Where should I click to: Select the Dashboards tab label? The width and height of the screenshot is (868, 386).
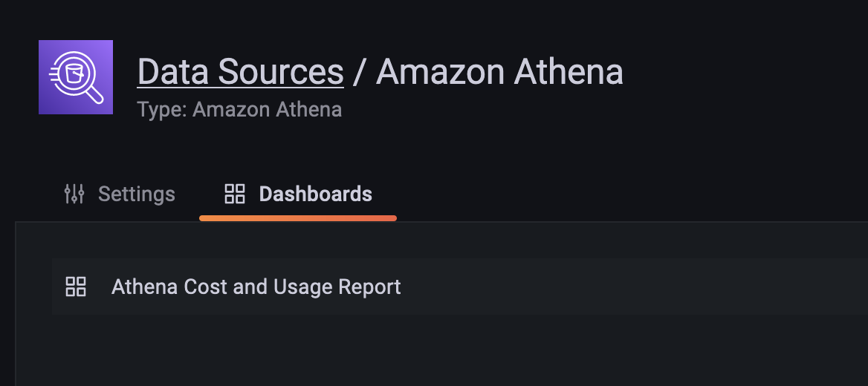(x=315, y=194)
